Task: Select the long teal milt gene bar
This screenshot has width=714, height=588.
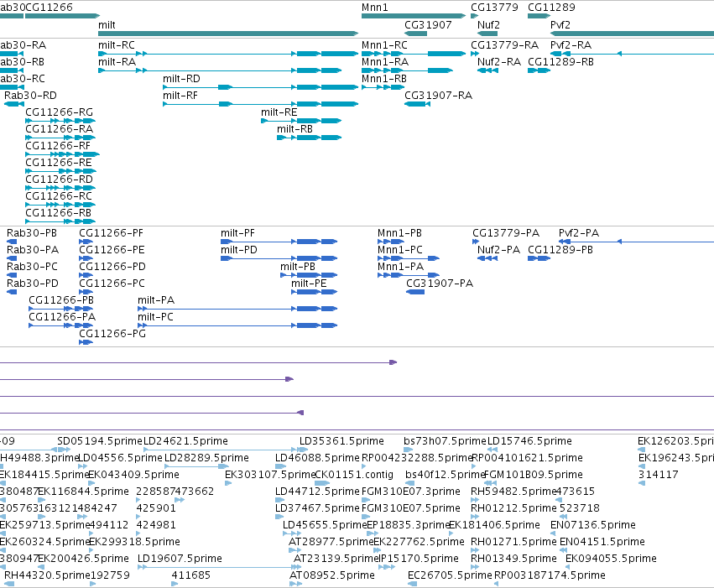Action: 228,34
